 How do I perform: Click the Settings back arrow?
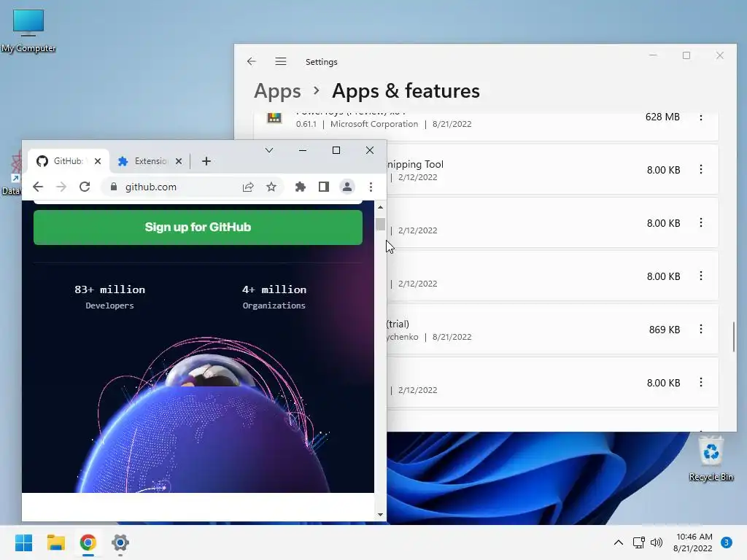252,61
